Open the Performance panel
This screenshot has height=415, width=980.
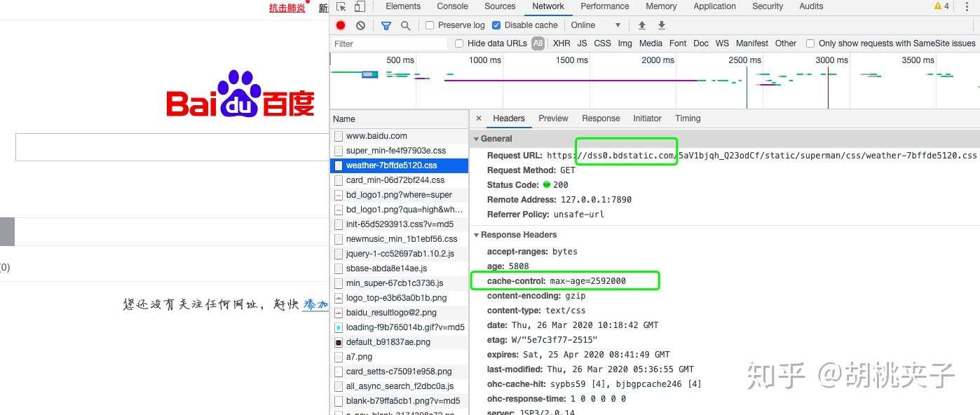click(x=604, y=6)
